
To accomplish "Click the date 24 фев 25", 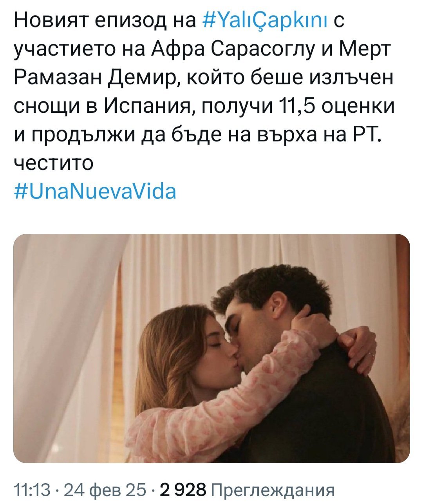I will tap(105, 489).
